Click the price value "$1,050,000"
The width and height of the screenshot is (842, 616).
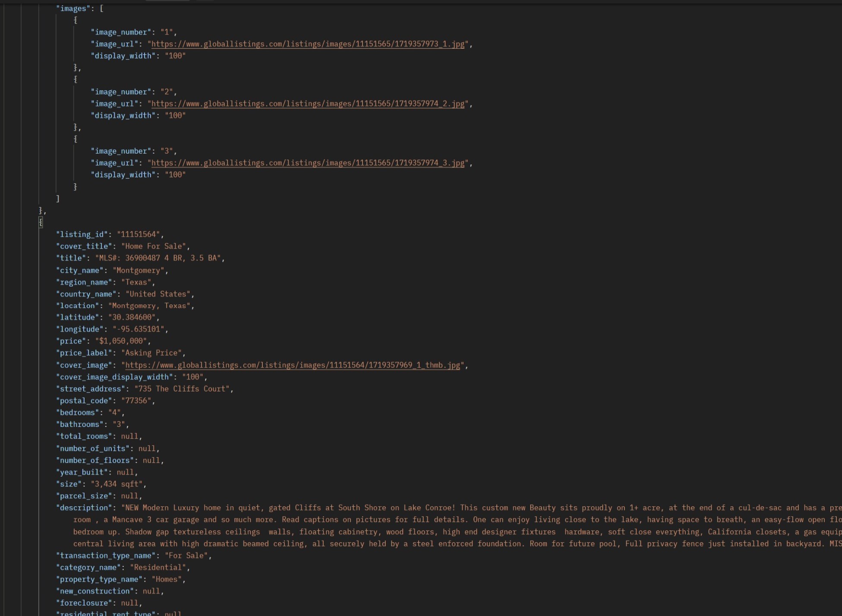(121, 341)
